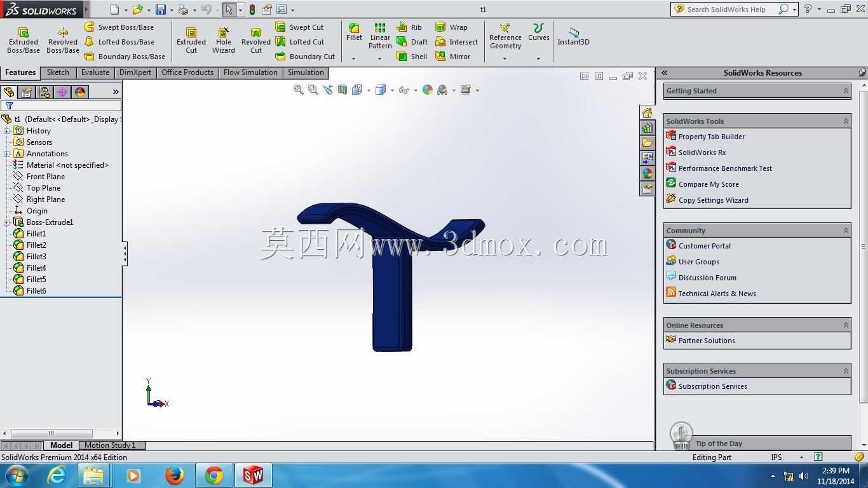868x488 pixels.
Task: Expand the Getting Started section
Action: pyautogui.click(x=846, y=91)
